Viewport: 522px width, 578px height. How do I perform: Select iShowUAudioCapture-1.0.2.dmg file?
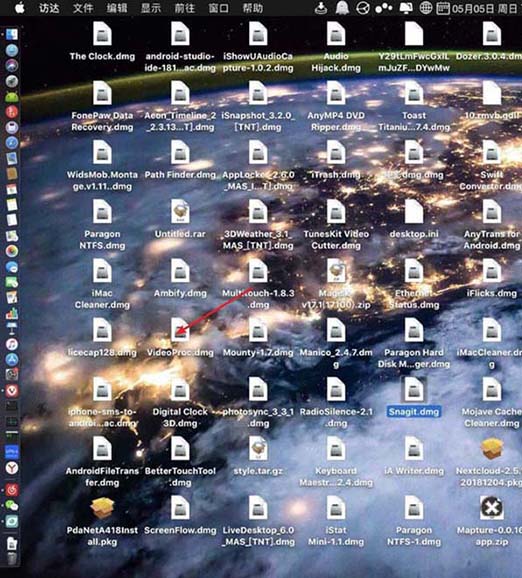[x=258, y=33]
